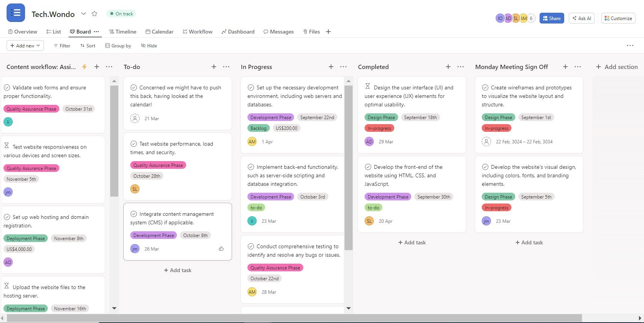The width and height of the screenshot is (644, 323).
Task: Click the lightning bolt automation icon
Action: click(84, 67)
